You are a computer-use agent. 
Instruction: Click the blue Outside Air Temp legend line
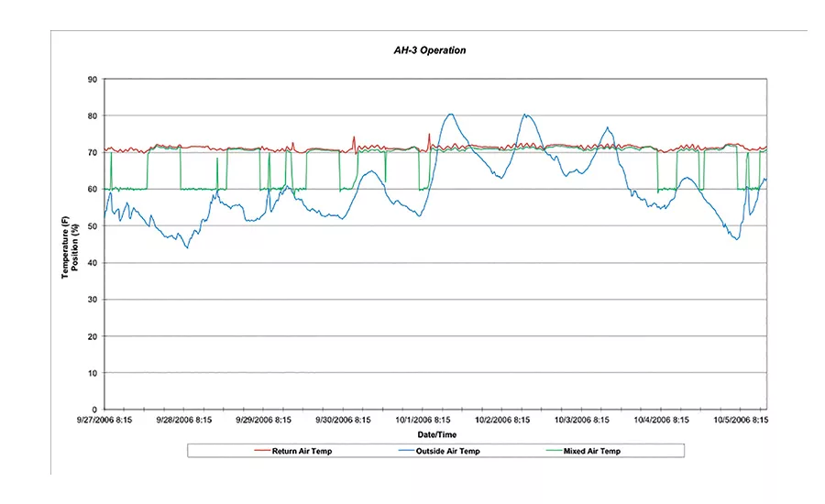(x=407, y=451)
